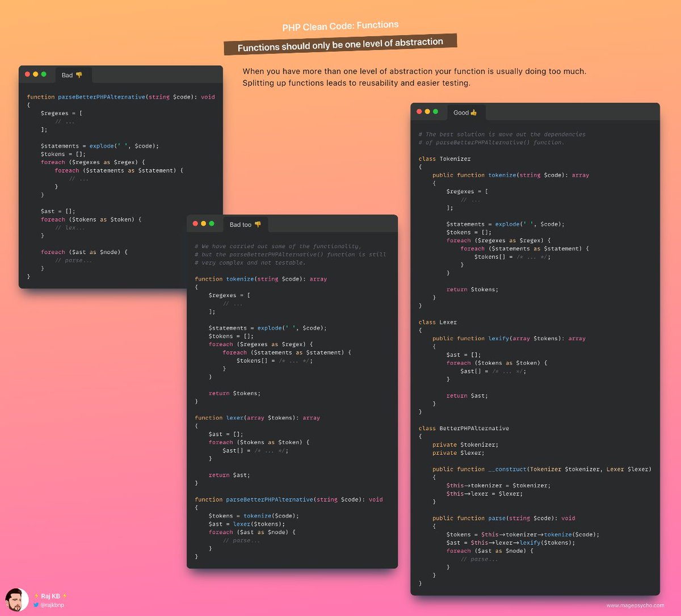Click the green dot on the Bad window
The image size is (681, 616).
click(45, 74)
